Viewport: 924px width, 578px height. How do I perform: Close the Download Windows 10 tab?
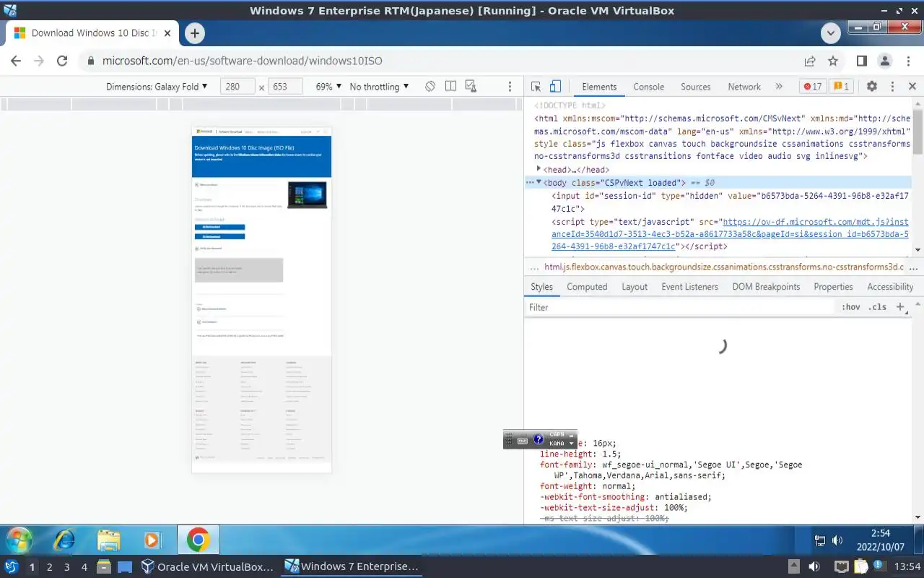click(168, 33)
